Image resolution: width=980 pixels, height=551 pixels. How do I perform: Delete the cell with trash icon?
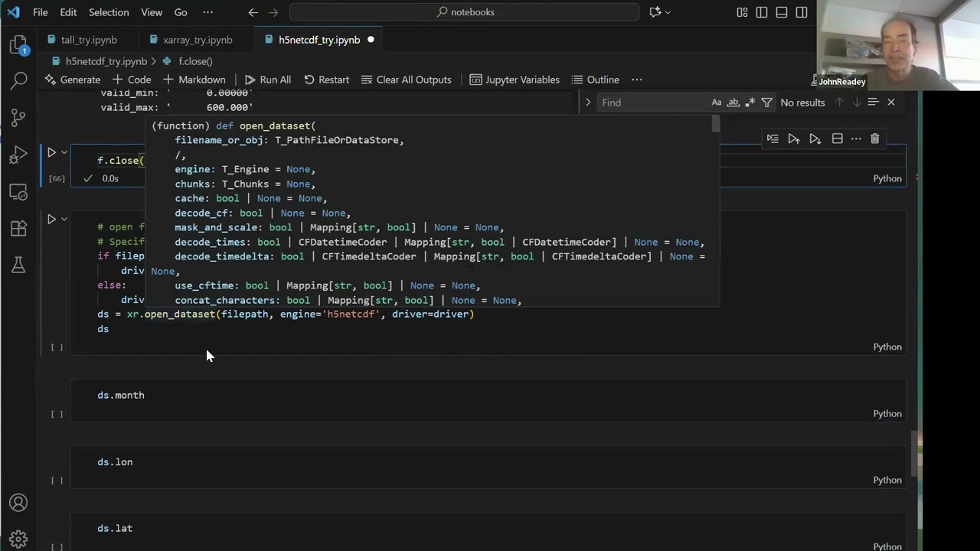click(874, 139)
